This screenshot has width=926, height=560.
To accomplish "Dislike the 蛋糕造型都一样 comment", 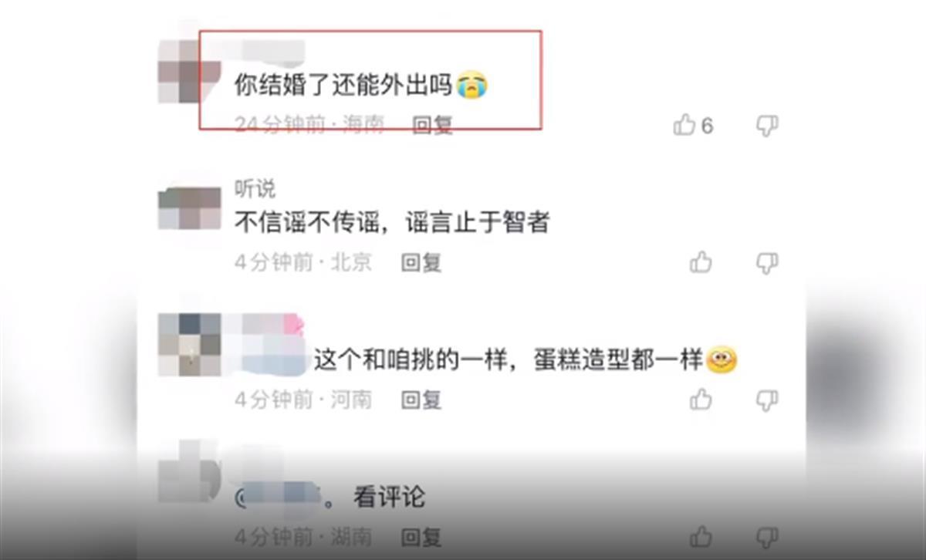I will pos(766,400).
